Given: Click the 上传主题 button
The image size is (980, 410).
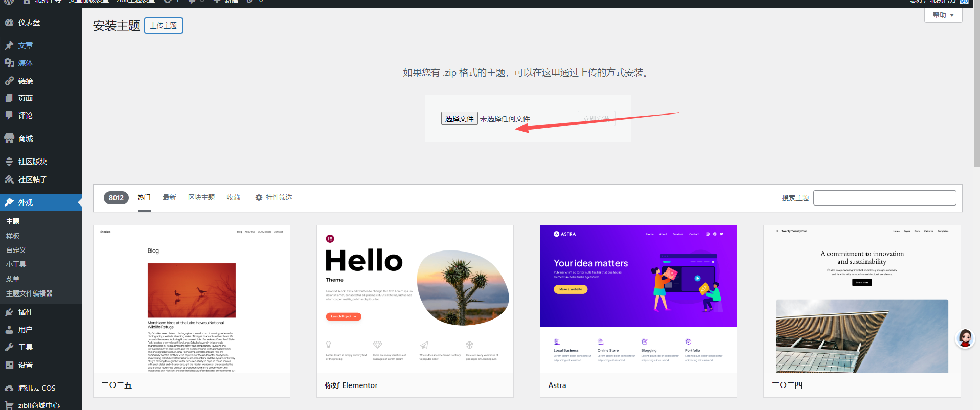Looking at the screenshot, I should click(164, 26).
